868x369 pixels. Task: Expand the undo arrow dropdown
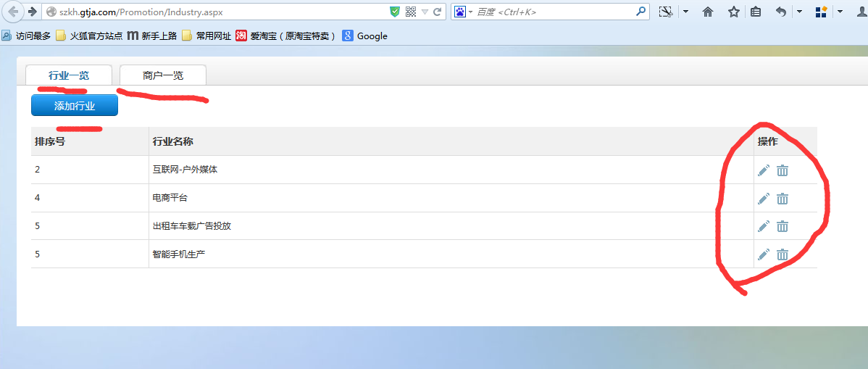pyautogui.click(x=799, y=12)
